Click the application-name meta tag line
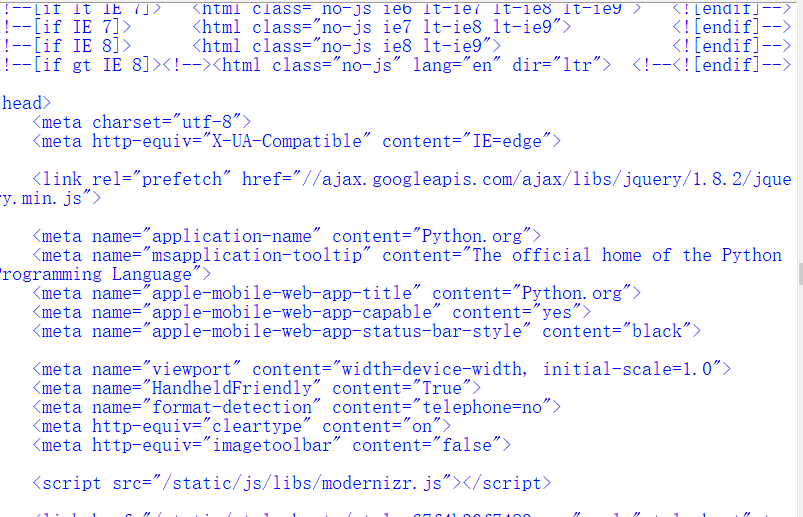The height and width of the screenshot is (517, 803). pos(287,236)
